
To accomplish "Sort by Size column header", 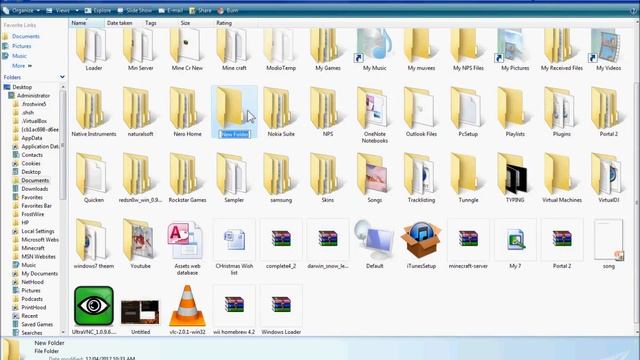I will 195,23.
